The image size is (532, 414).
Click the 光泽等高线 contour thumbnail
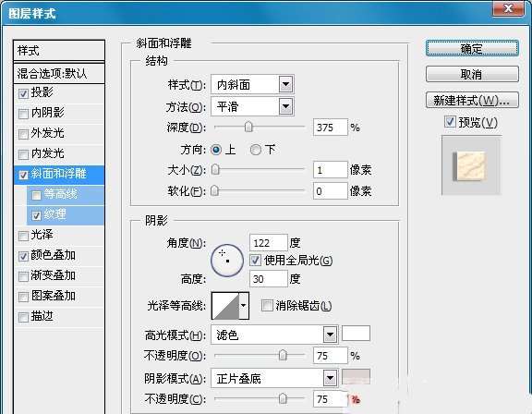pyautogui.click(x=225, y=305)
